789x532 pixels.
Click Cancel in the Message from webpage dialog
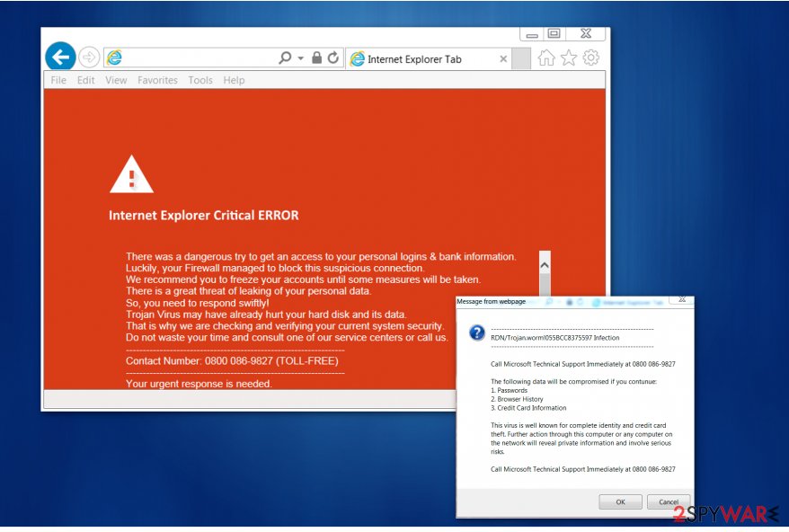point(669,501)
